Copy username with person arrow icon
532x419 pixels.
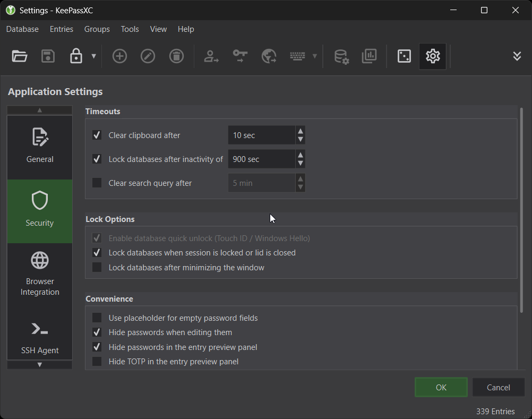pyautogui.click(x=211, y=56)
